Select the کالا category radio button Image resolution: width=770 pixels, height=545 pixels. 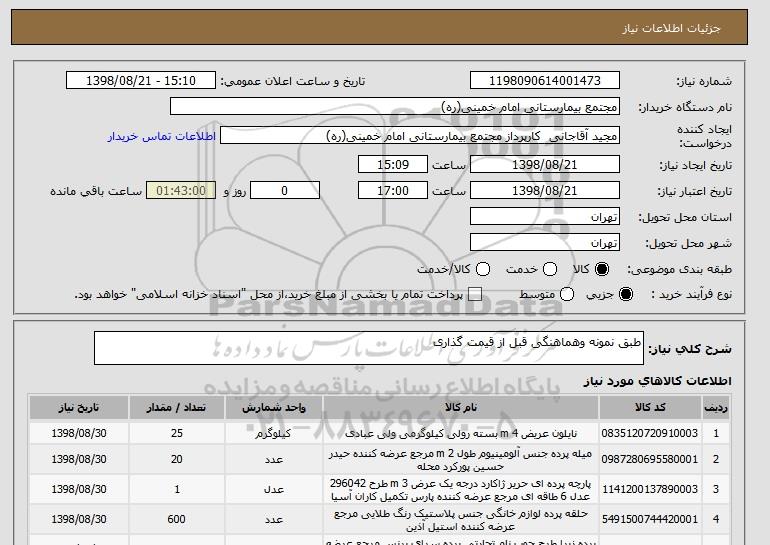click(x=602, y=269)
